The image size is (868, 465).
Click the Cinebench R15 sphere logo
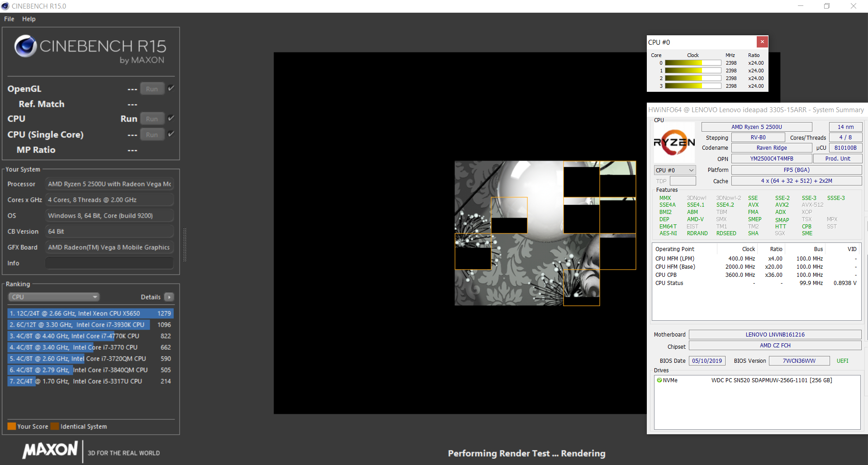[25, 46]
